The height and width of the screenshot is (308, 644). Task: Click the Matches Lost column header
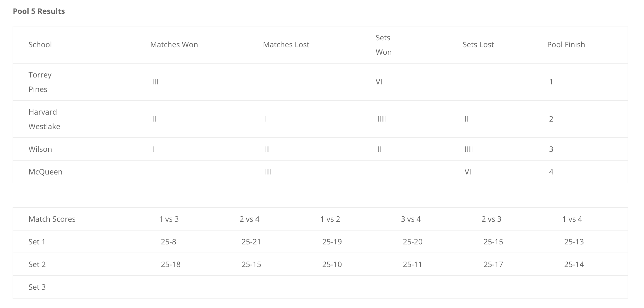286,45
